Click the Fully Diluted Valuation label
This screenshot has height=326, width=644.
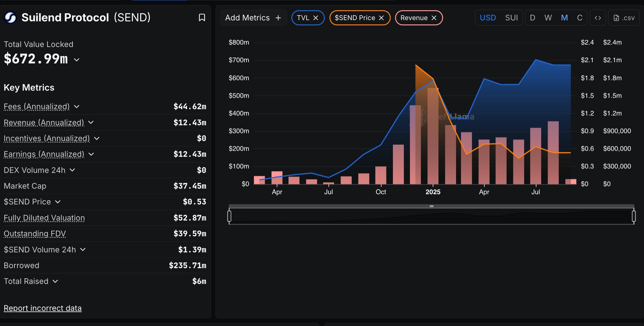tap(44, 218)
